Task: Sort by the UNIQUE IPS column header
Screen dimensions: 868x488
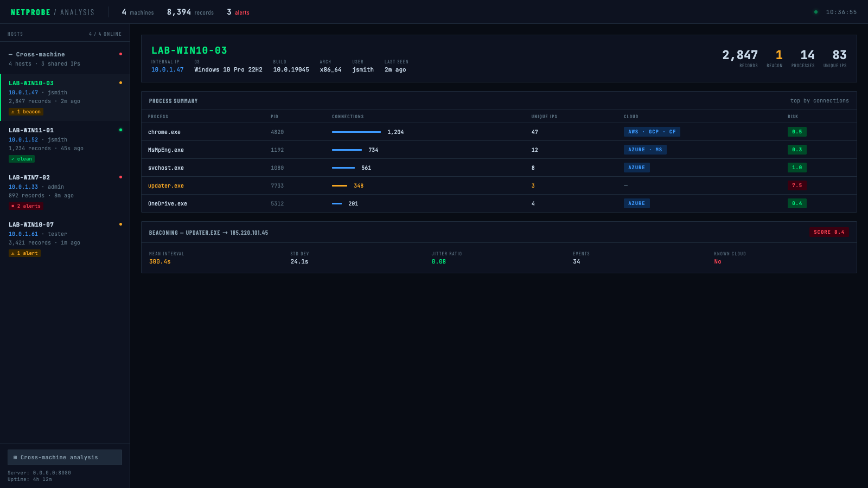Action: click(544, 117)
